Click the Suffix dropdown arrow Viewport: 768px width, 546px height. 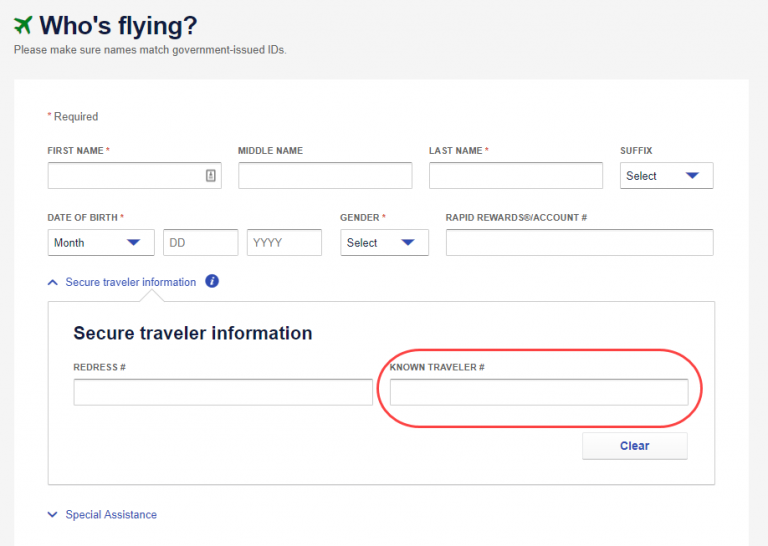pyautogui.click(x=692, y=176)
